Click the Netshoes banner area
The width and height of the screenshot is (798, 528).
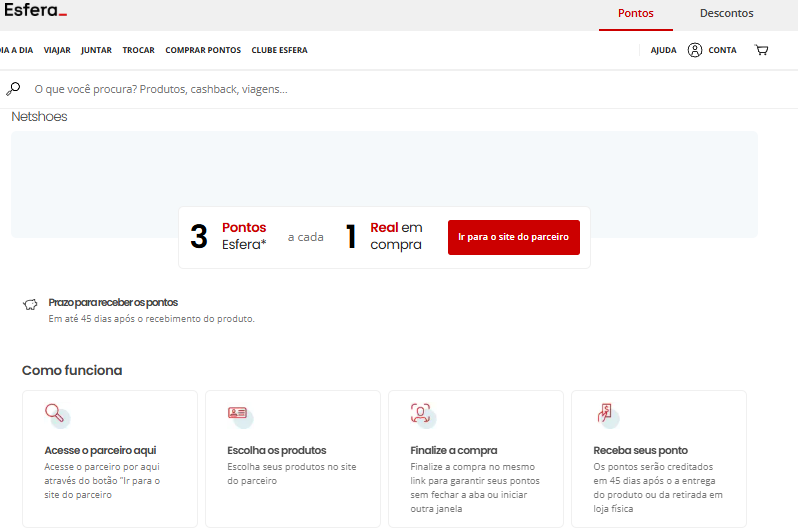pyautogui.click(x=384, y=168)
